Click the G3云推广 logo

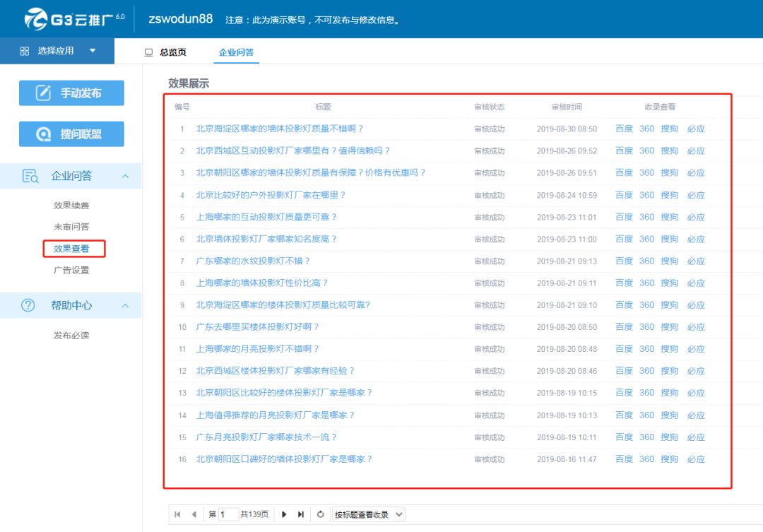(x=74, y=19)
